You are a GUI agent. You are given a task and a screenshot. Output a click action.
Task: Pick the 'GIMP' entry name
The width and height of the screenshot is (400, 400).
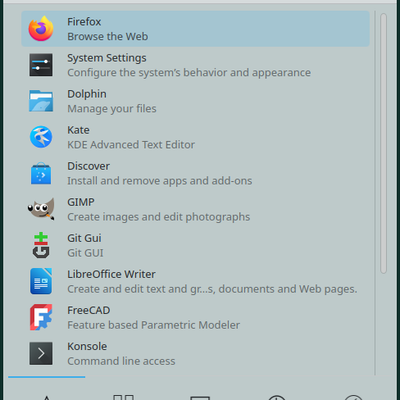[x=81, y=202]
